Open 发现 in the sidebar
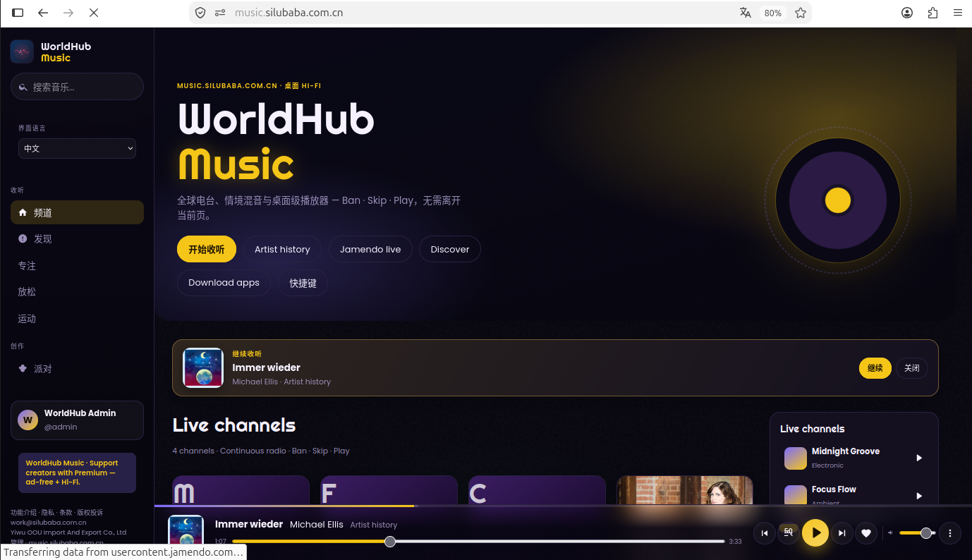Screen dimensions: 972x560 click(x=77, y=238)
